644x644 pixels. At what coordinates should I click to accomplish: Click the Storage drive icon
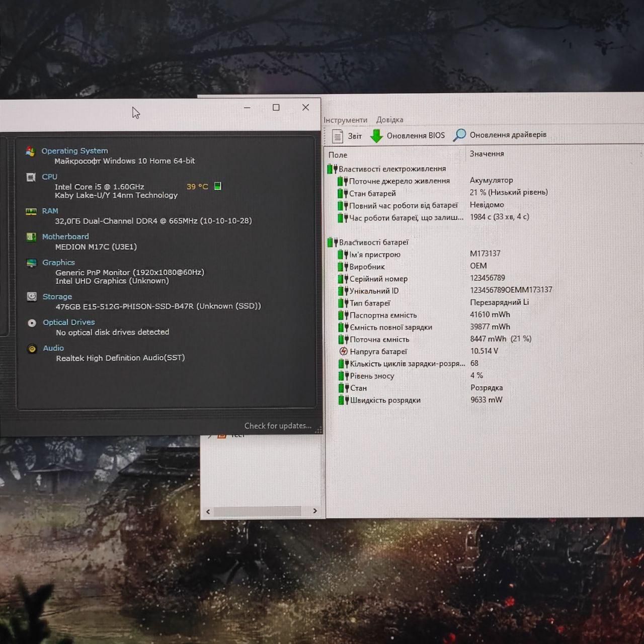(32, 297)
